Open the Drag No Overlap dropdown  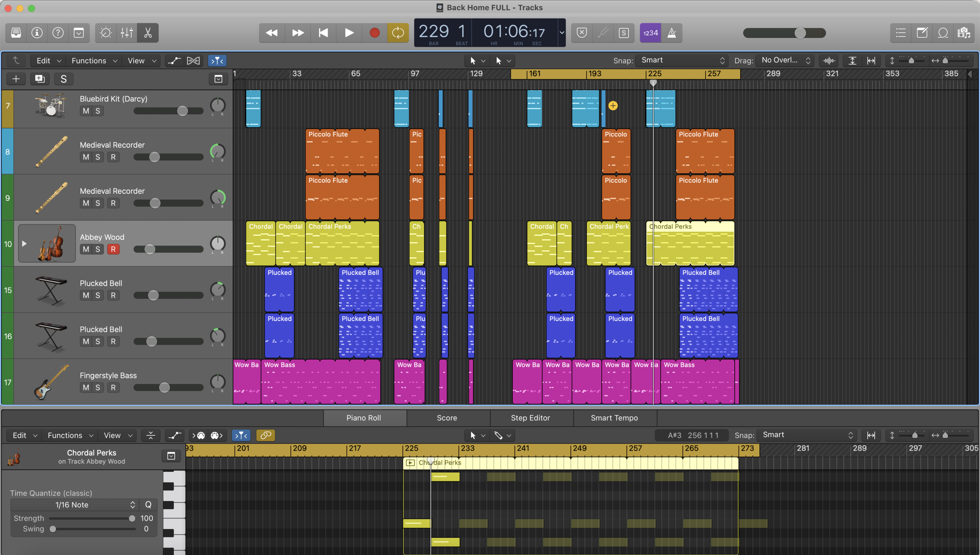pyautogui.click(x=785, y=60)
